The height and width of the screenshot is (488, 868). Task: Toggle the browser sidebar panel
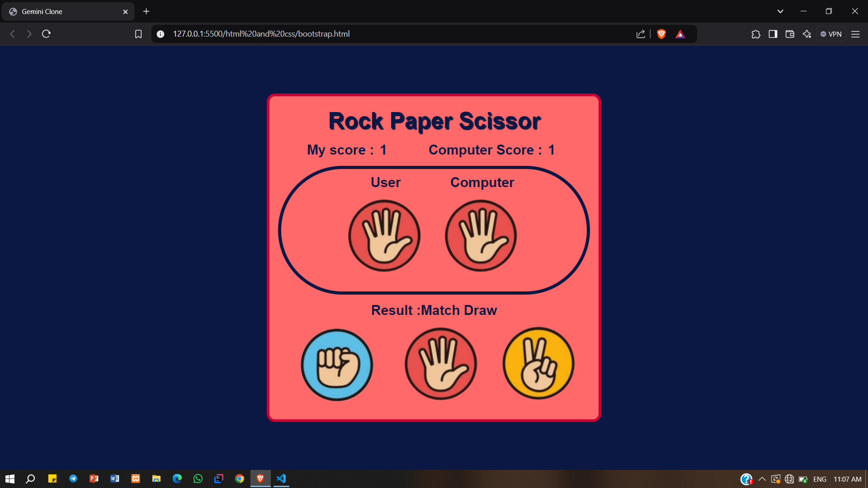coord(773,34)
